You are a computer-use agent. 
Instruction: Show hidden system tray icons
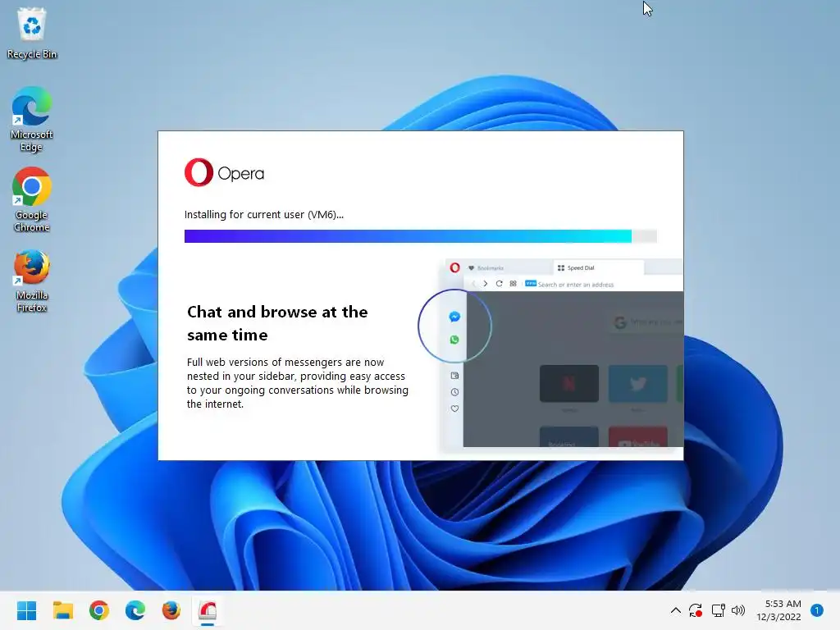tap(676, 610)
